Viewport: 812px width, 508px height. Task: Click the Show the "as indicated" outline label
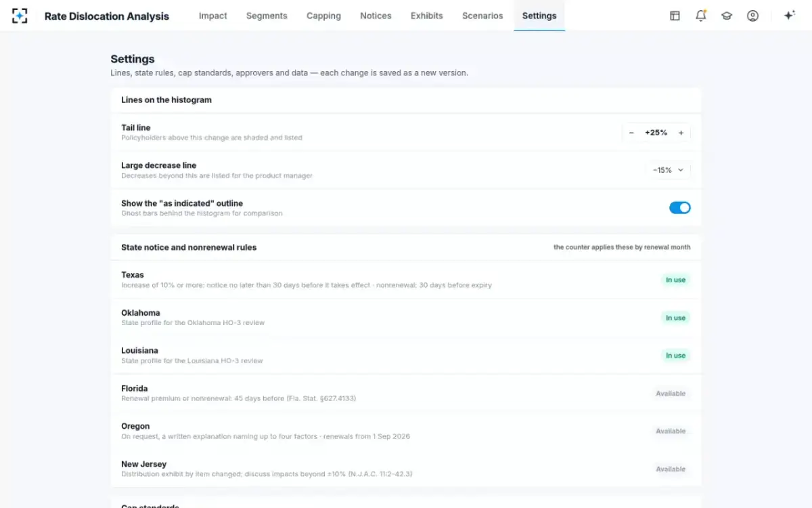pyautogui.click(x=182, y=203)
